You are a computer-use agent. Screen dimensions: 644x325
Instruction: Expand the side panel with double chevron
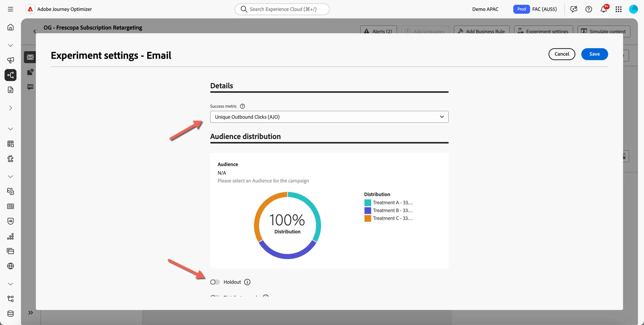31,313
